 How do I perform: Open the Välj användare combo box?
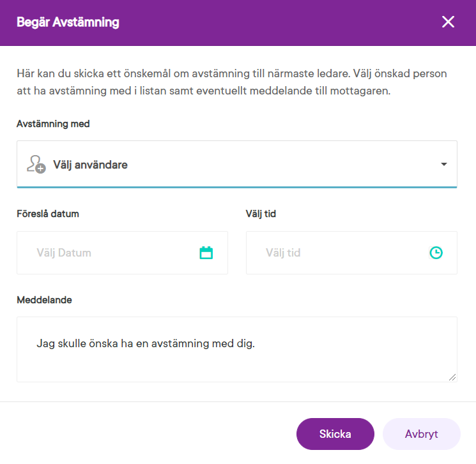[236, 165]
